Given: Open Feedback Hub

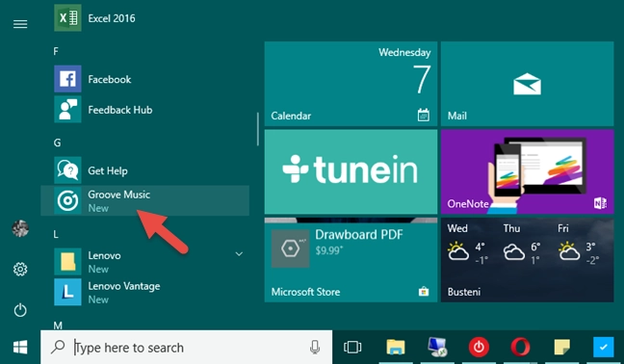Looking at the screenshot, I should click(x=145, y=110).
